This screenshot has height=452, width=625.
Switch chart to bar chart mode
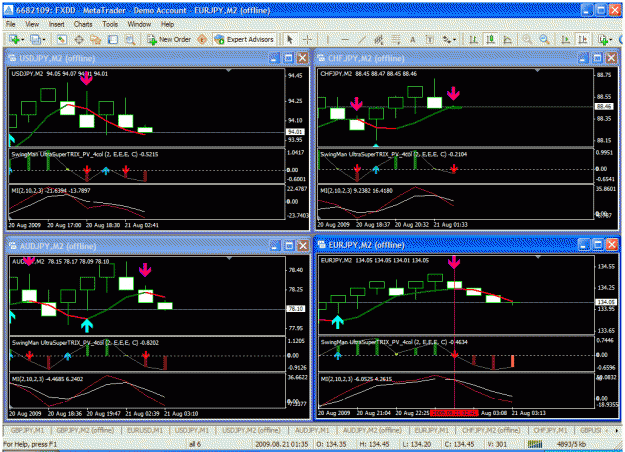point(473,39)
